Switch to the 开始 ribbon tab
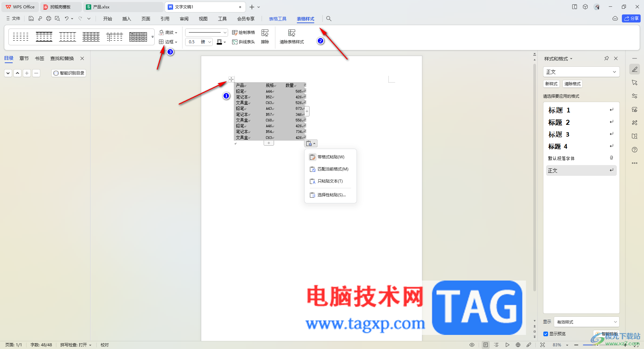 point(108,19)
